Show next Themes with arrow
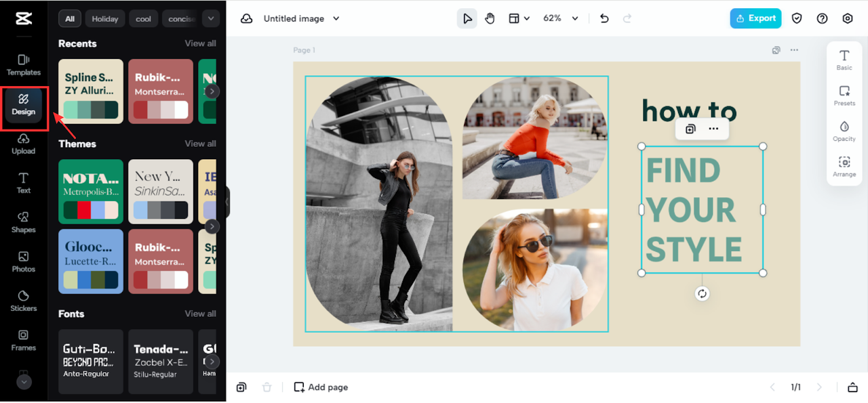Viewport: 868px width, 403px height. (x=212, y=226)
